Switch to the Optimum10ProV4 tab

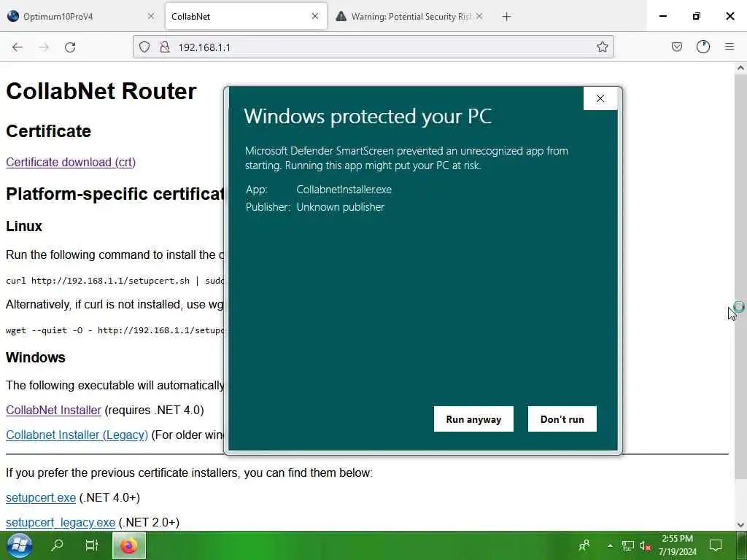[x=81, y=16]
